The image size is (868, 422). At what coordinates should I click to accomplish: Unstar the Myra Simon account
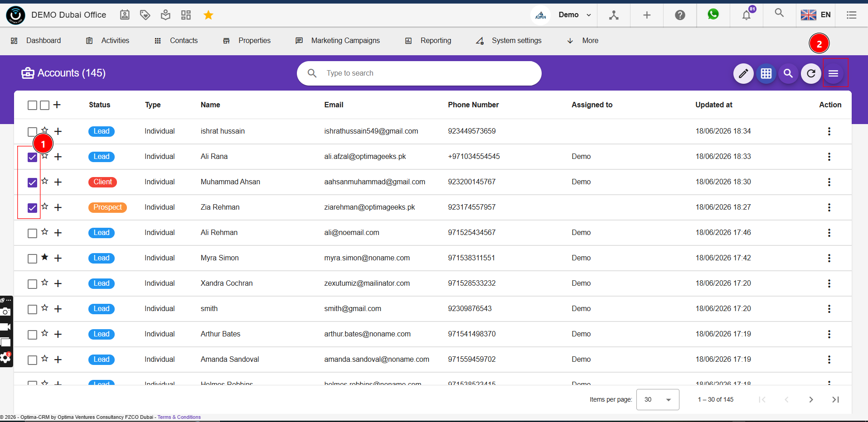pos(44,257)
